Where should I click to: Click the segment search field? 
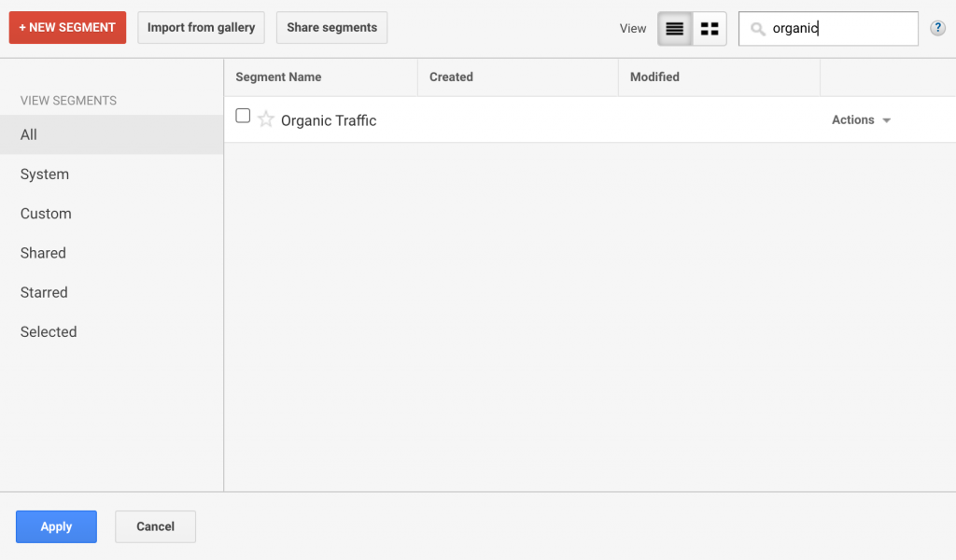[829, 29]
